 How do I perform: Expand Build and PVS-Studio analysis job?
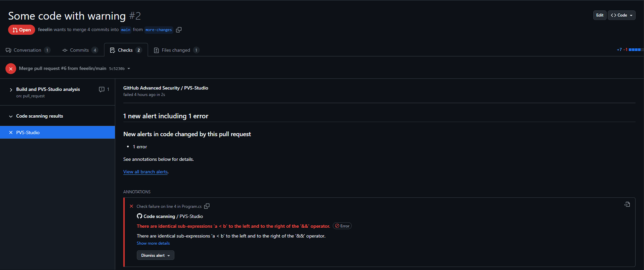pos(11,90)
